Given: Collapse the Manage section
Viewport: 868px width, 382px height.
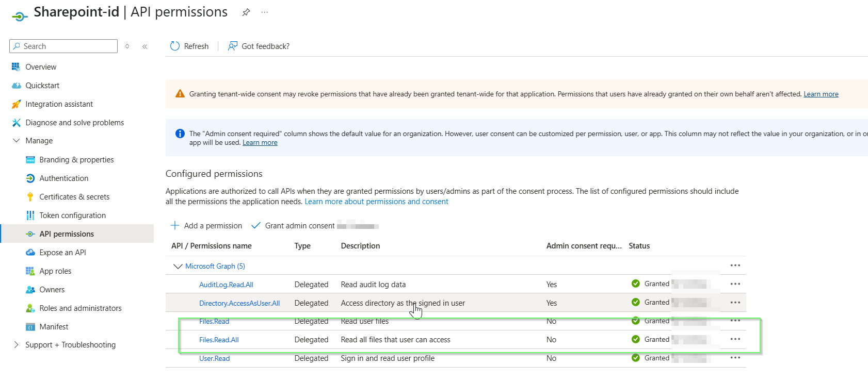Looking at the screenshot, I should click(x=16, y=141).
